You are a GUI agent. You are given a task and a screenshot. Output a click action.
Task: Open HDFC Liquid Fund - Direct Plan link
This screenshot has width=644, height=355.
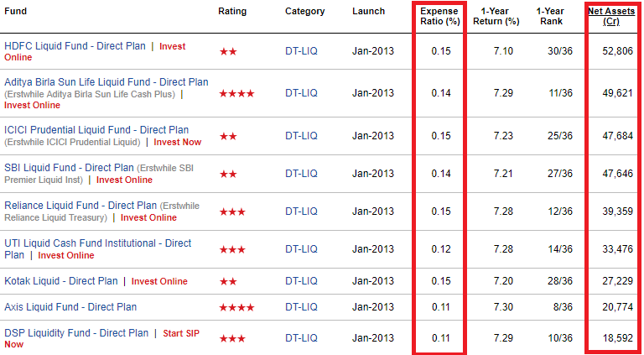pos(75,46)
